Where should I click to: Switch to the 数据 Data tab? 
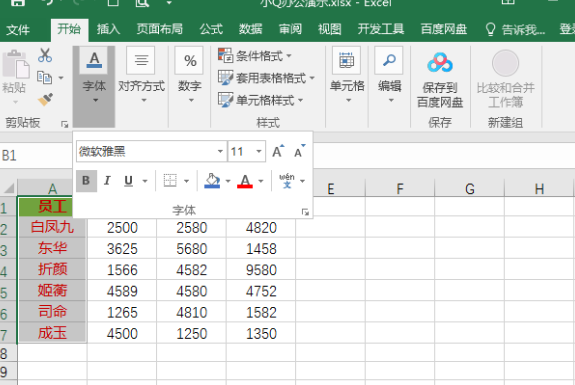coord(250,29)
